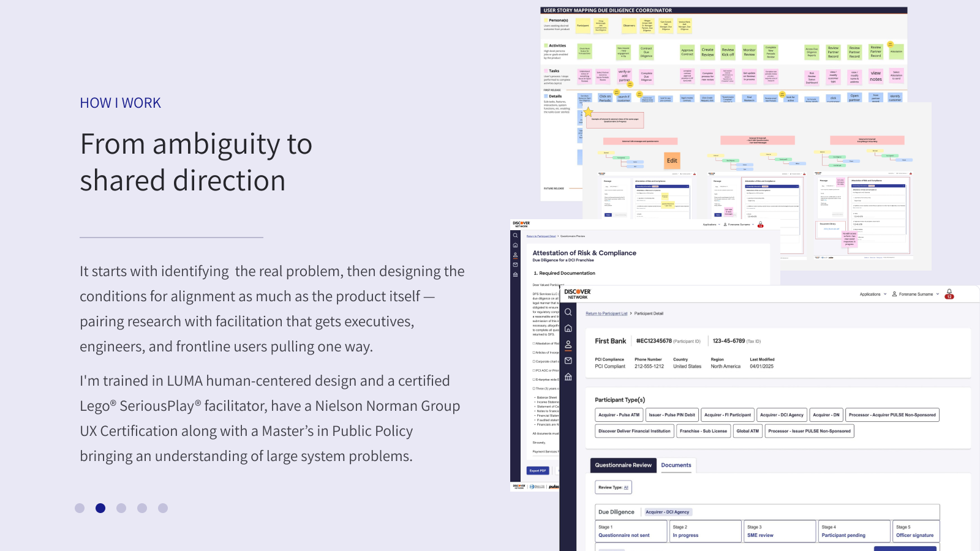Select participants person icon in Participant Detail sidebar
Image resolution: width=980 pixels, height=551 pixels.
click(568, 345)
